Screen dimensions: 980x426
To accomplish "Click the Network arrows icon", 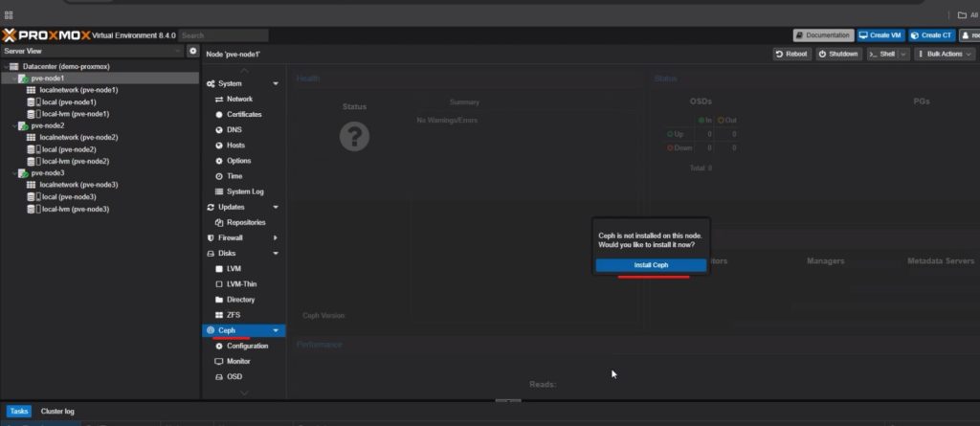I will pos(219,100).
